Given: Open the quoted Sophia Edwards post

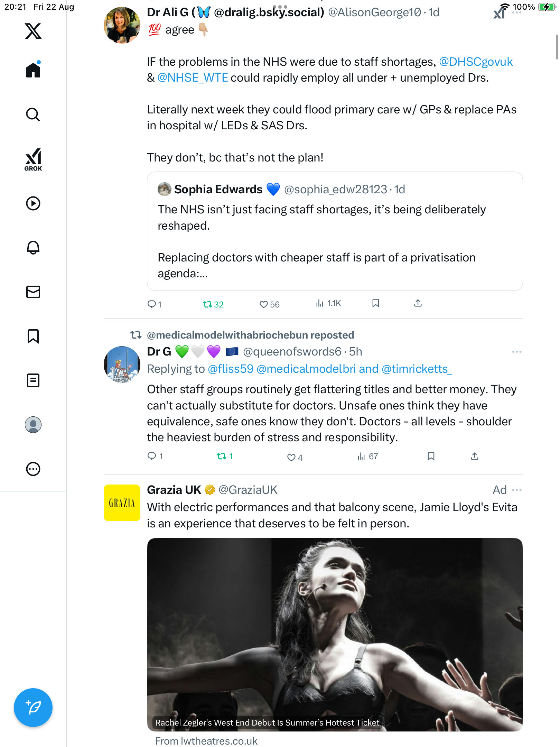Looking at the screenshot, I should coord(335,231).
